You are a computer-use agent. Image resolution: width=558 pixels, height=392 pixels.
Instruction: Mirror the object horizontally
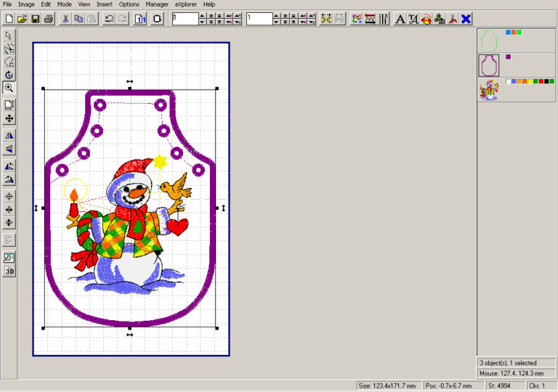(9, 136)
